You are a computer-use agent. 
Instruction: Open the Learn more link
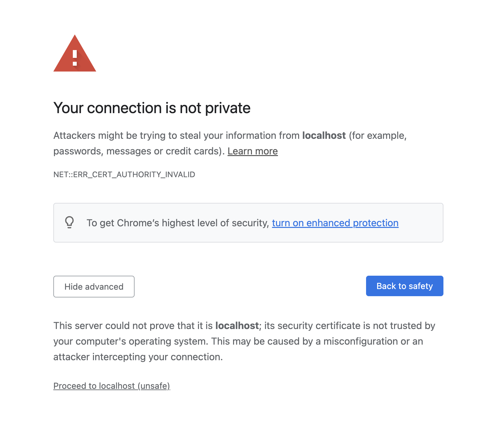(x=253, y=151)
